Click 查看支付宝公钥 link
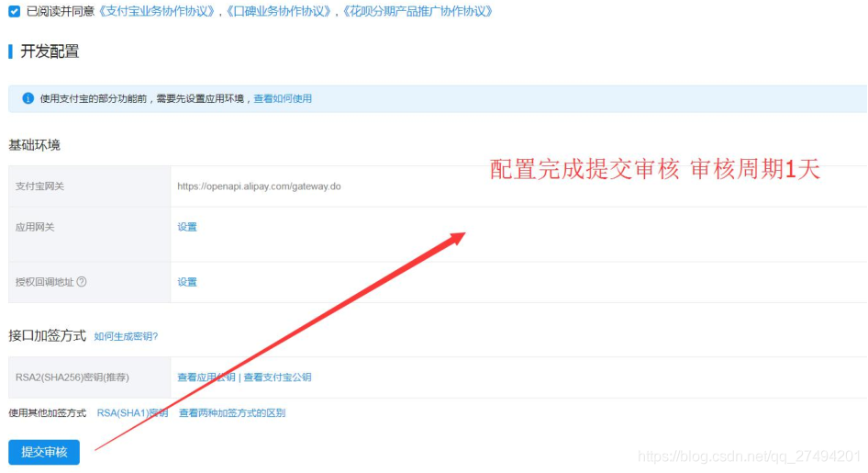 tap(277, 377)
